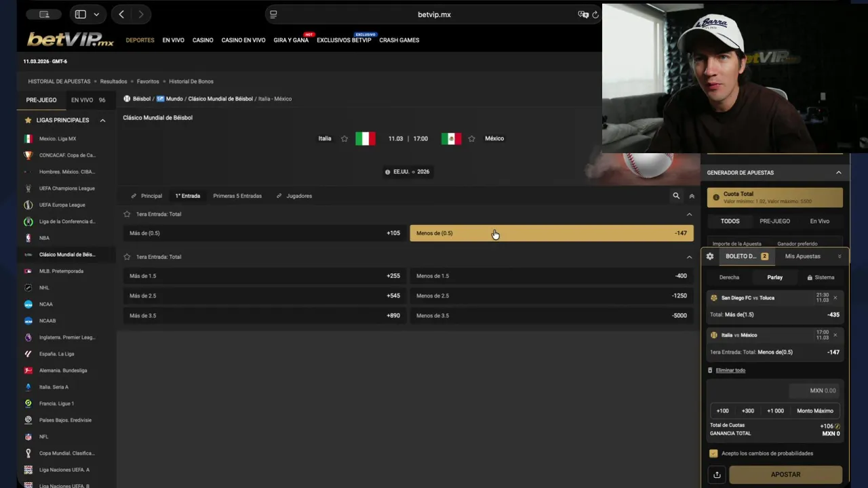Click the Mexico flag icon

(x=451, y=138)
